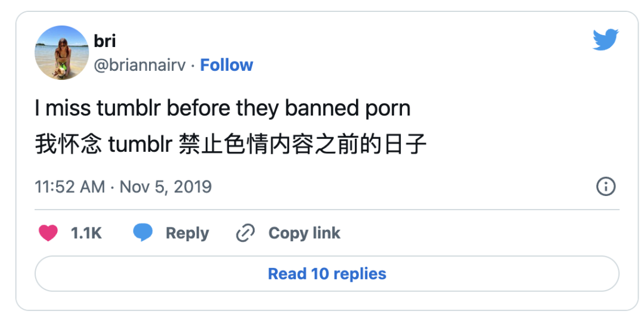Choose the Copy link label
The width and height of the screenshot is (644, 324).
tap(304, 233)
